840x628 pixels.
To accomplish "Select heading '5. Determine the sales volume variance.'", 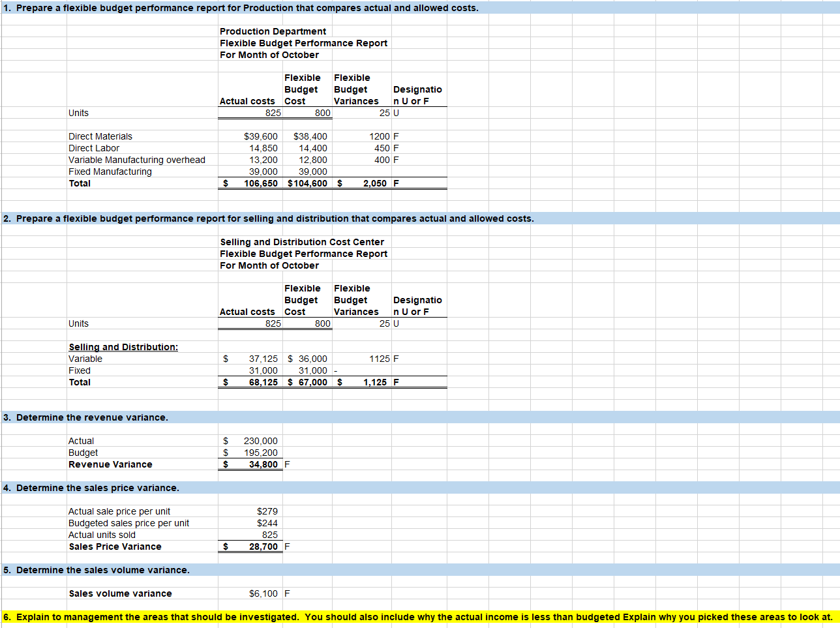I will (97, 570).
